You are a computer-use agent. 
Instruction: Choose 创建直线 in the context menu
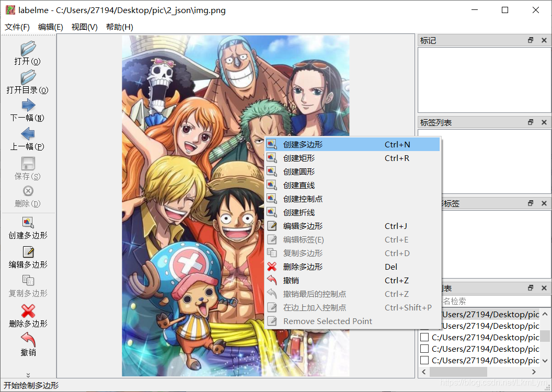click(352, 185)
